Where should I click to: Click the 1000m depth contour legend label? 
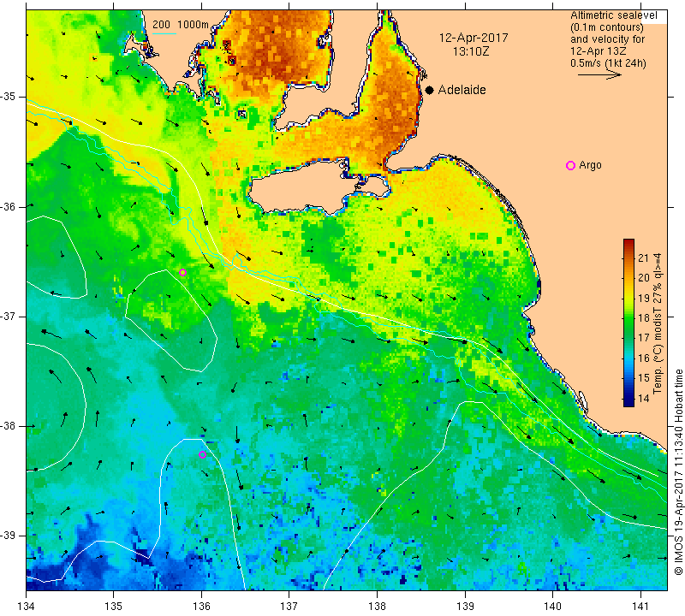[x=194, y=25]
